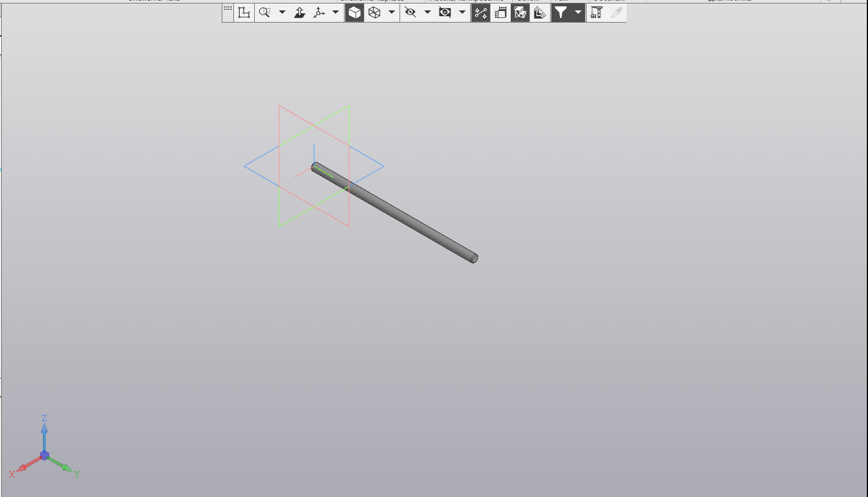Toggle the dimensions display button
Viewport: 868px width, 497px height.
[x=500, y=12]
